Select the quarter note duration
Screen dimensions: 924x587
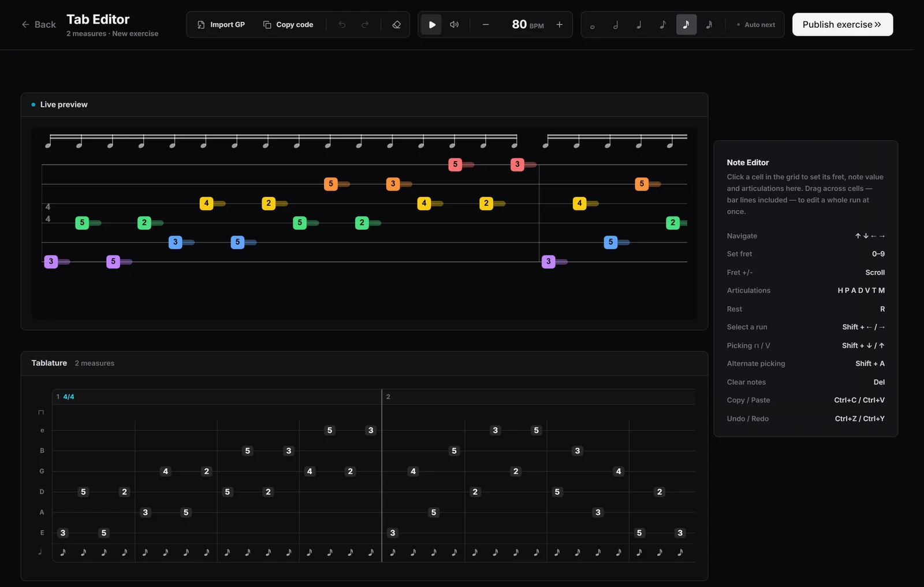(x=639, y=25)
